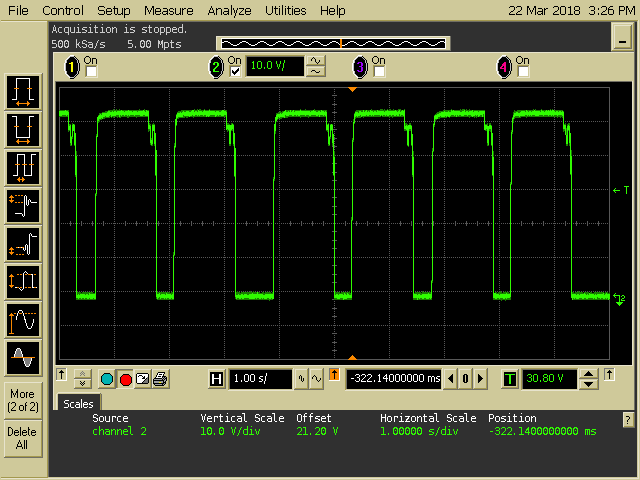Click the help question mark button
640x480 pixels.
(x=628, y=420)
